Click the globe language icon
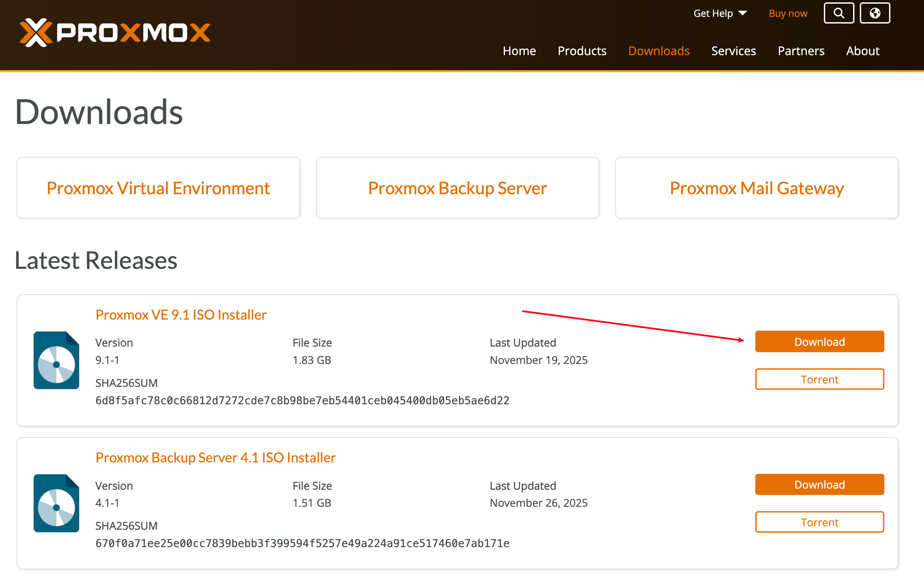The width and height of the screenshot is (924, 576). [x=875, y=13]
